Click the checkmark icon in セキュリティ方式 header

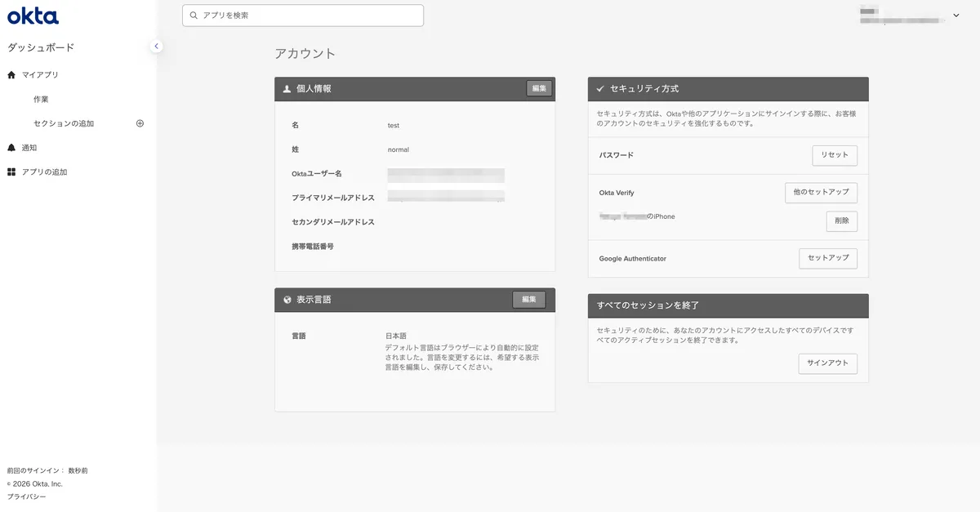click(600, 89)
